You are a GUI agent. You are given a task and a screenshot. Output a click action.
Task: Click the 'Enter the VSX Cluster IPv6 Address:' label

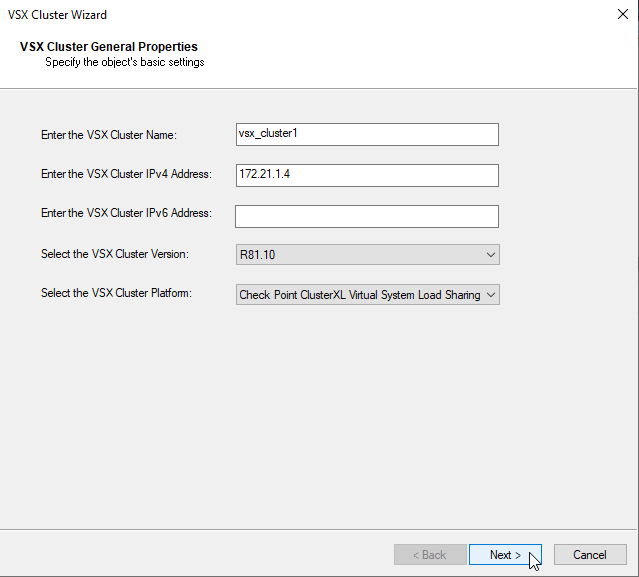[x=126, y=213]
